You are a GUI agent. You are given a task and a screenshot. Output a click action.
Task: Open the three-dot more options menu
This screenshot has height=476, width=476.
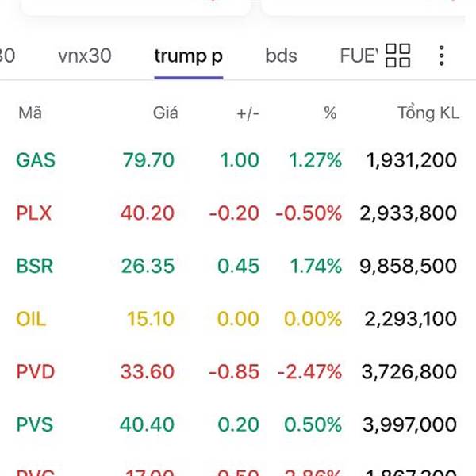[x=441, y=56]
